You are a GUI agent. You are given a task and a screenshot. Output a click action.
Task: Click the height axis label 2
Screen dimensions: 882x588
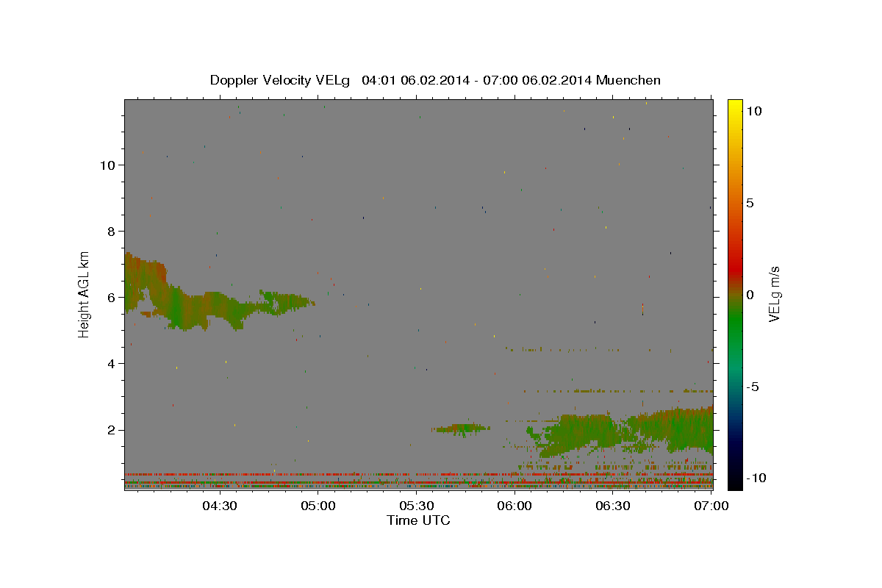(x=112, y=429)
